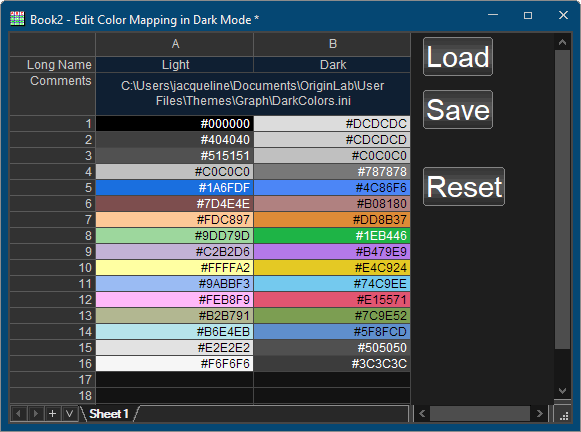Select column B header
This screenshot has width=581, height=432.
[332, 44]
